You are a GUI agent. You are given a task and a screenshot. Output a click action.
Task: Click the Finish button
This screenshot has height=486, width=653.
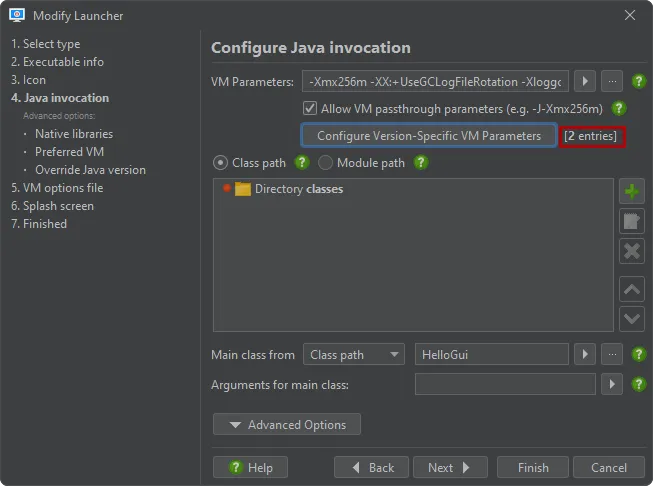533,467
